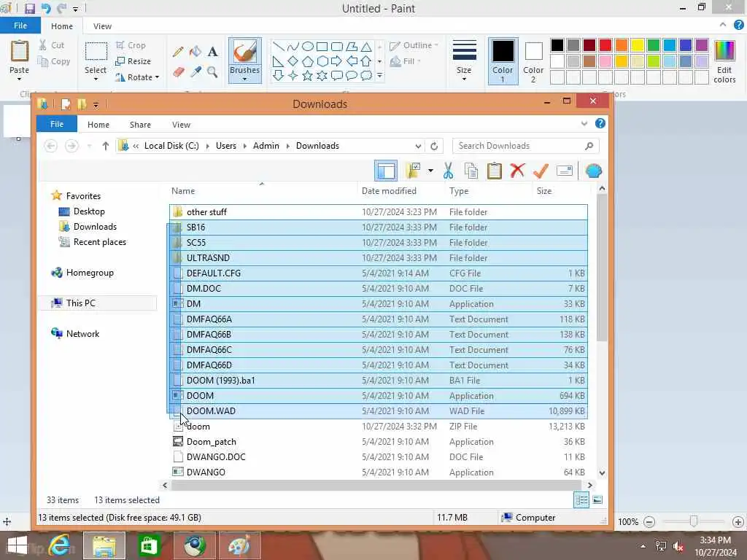Switch to Large icons view in Explorer status bar
The height and width of the screenshot is (560, 747).
(597, 500)
